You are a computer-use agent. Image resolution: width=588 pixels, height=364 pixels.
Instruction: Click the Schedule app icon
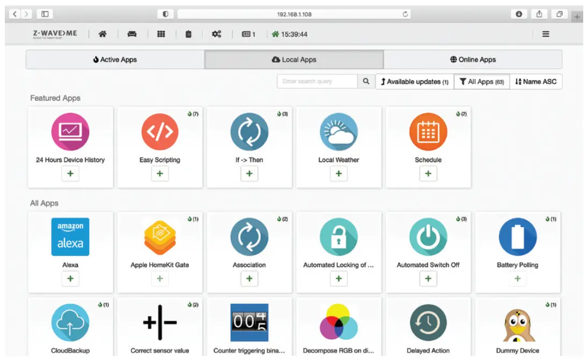(429, 132)
